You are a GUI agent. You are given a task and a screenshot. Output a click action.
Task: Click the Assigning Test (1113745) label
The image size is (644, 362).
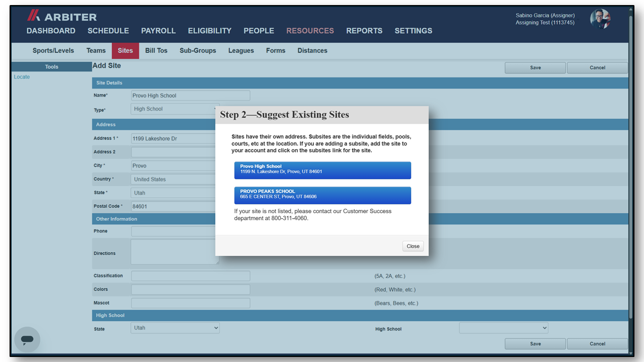[545, 23]
